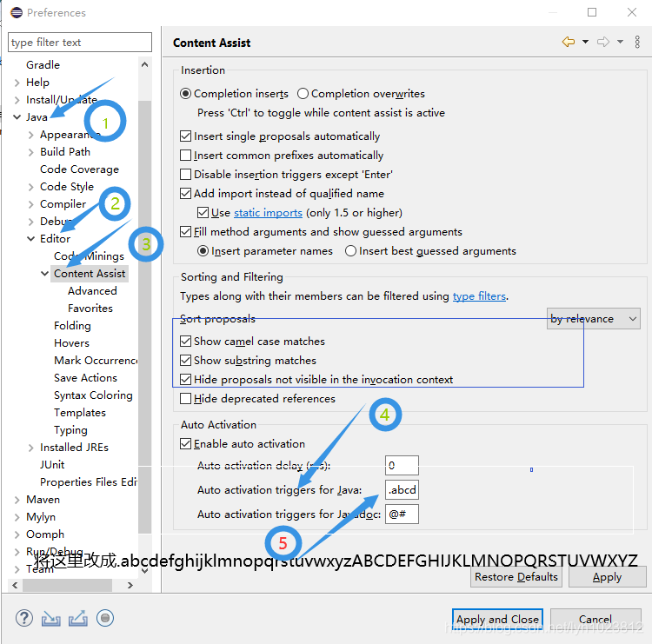652x644 pixels.
Task: Select JUnit preference page
Action: pyautogui.click(x=52, y=465)
